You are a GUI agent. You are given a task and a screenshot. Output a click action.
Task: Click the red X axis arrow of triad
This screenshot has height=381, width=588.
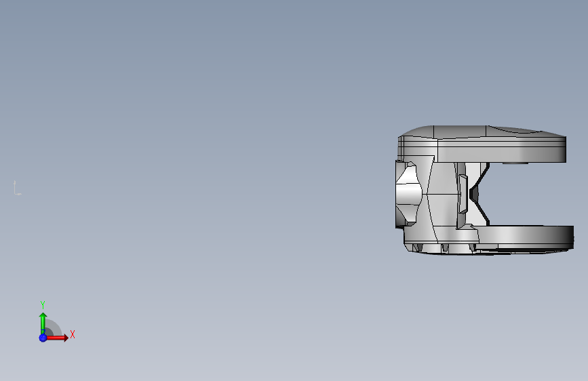click(57, 338)
